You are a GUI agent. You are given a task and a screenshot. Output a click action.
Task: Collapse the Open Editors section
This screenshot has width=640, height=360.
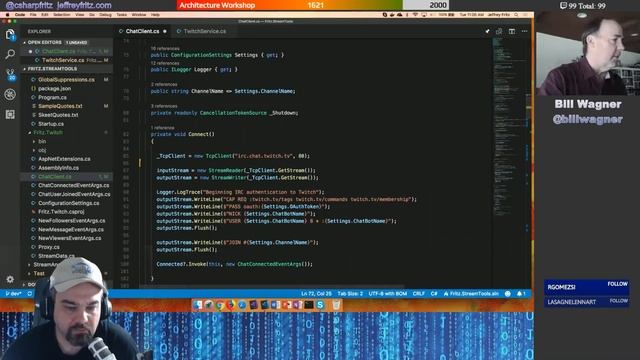click(x=67, y=42)
